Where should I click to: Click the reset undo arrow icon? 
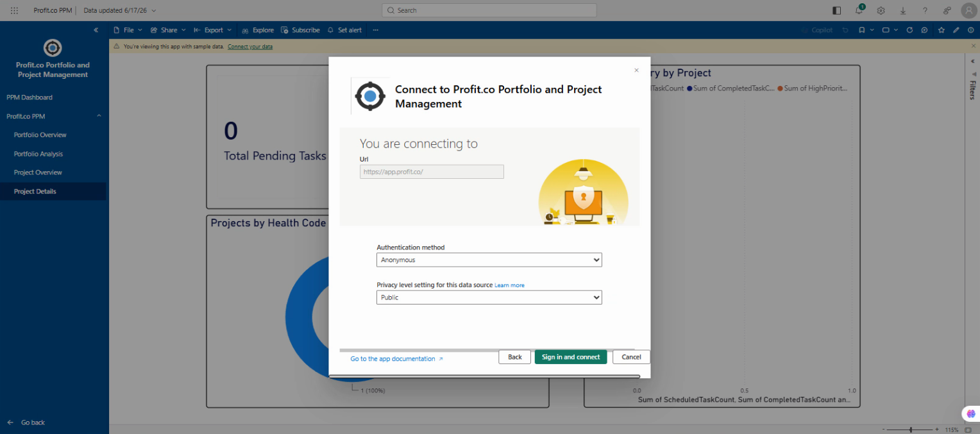click(x=845, y=30)
